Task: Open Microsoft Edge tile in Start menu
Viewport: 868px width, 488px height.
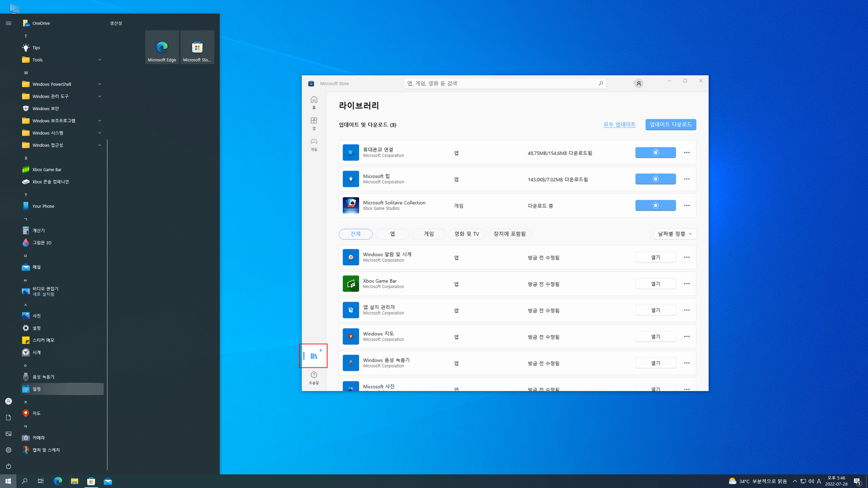Action: pos(162,47)
